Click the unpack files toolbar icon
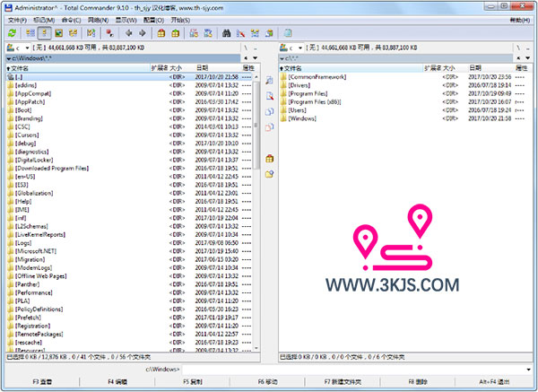Screen dimensions: 538x392 [x=176, y=33]
